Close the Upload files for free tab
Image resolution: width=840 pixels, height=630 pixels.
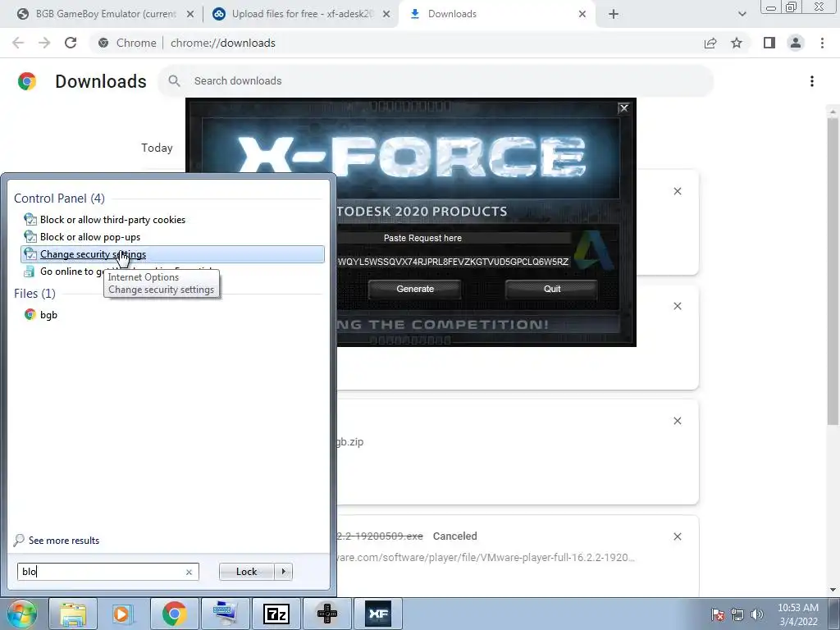[x=386, y=15]
